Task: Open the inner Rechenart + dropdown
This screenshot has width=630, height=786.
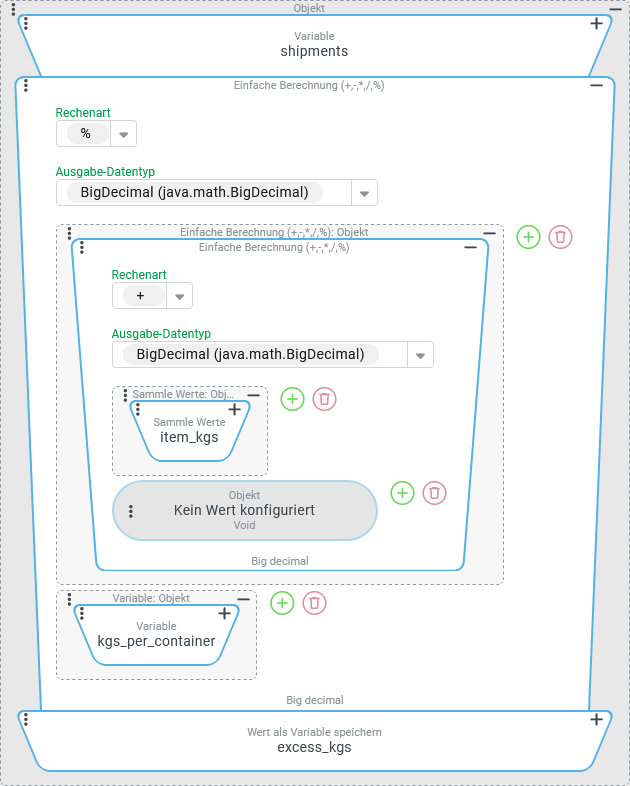Action: click(179, 296)
